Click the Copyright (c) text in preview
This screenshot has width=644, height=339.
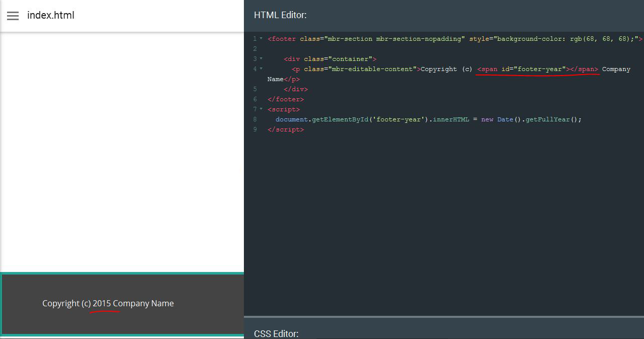(66, 303)
